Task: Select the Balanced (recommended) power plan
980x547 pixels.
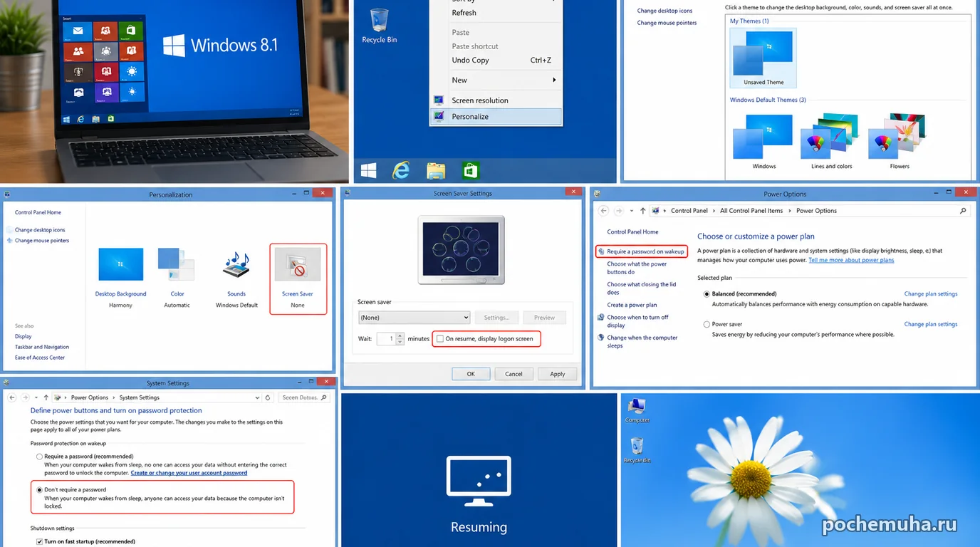Action: coord(707,293)
